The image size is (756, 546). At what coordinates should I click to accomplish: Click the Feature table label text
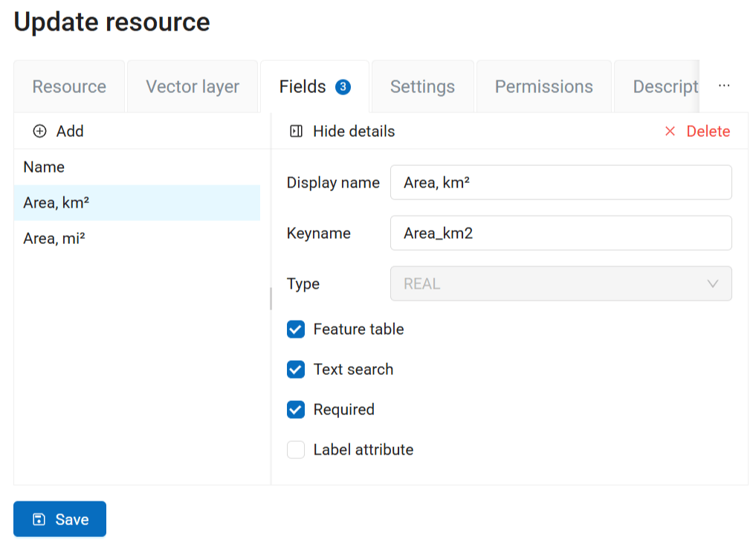359,330
